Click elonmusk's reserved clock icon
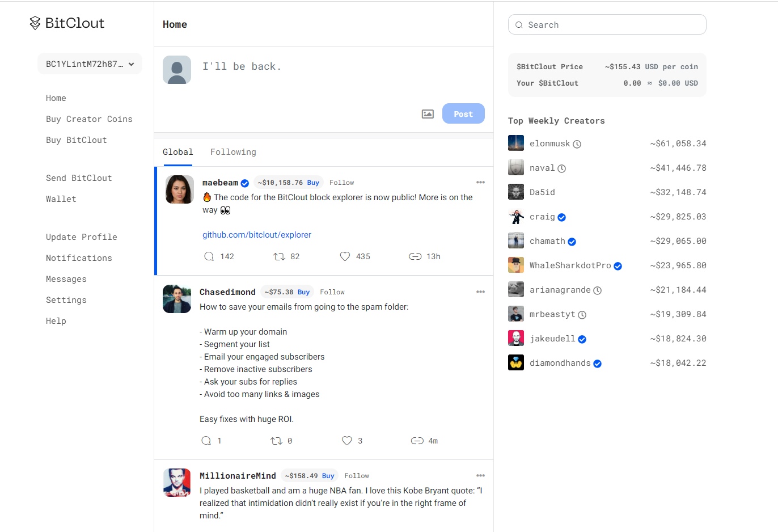The width and height of the screenshot is (778, 532). (x=577, y=144)
